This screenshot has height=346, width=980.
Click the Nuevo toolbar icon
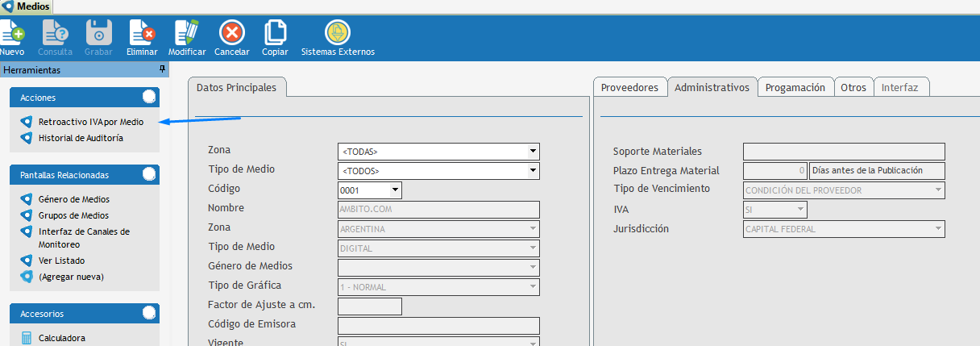[12, 33]
